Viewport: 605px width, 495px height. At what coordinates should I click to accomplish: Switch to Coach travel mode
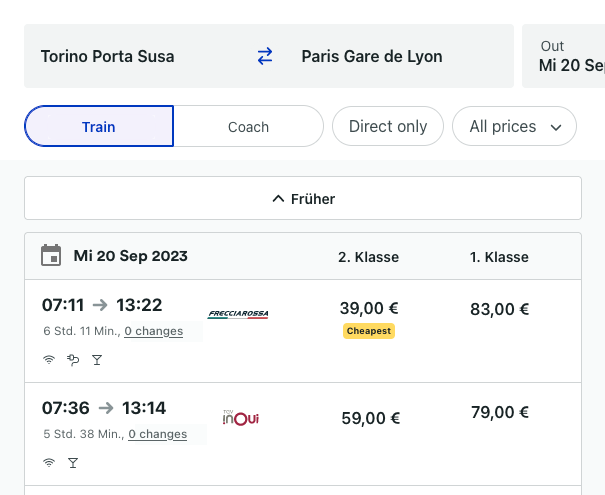point(248,127)
